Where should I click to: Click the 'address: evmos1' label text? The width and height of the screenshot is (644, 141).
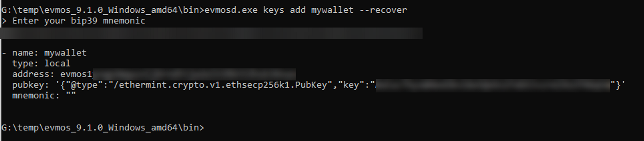click(x=52, y=74)
